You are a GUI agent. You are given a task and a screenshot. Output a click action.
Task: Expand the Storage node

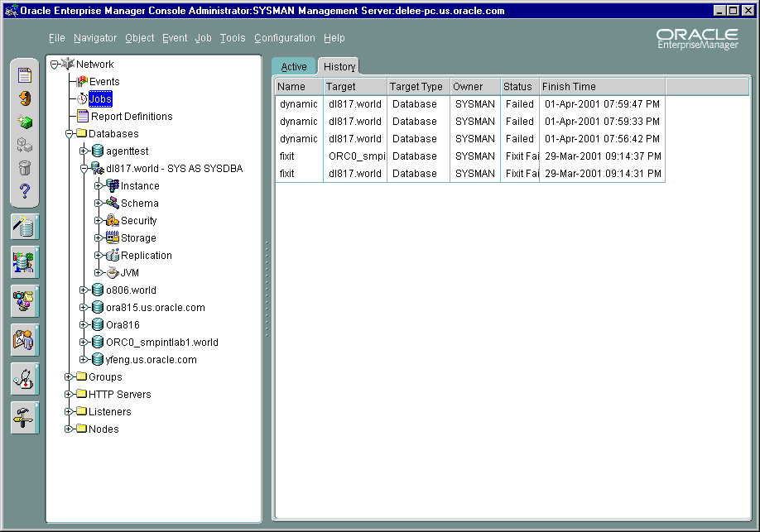(98, 238)
